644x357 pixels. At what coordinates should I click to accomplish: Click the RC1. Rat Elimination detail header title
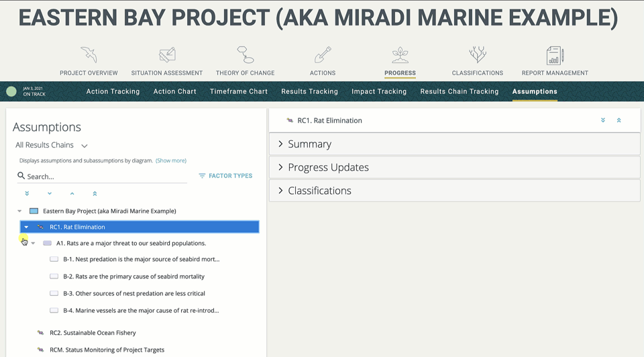329,120
